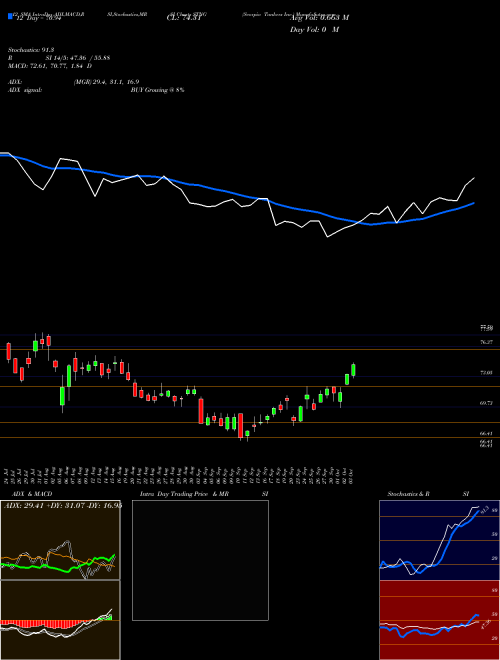The width and height of the screenshot is (500, 660).
Task: Click the 'Day Vol: 0 M' label
Action: (x=314, y=30)
